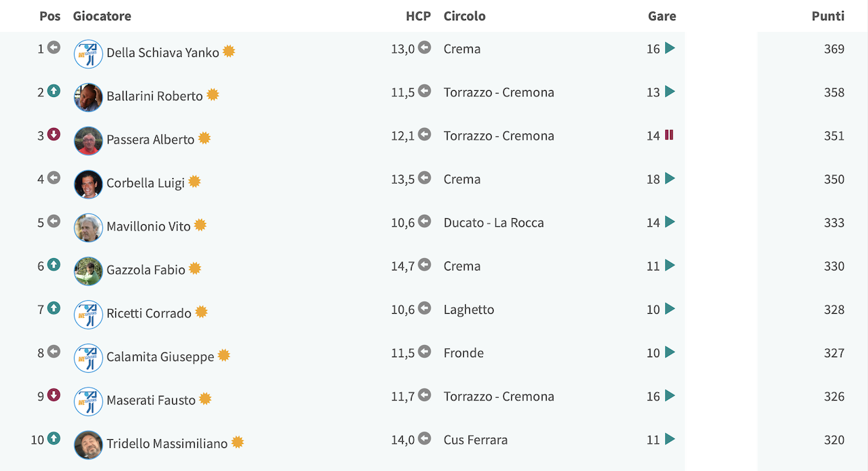This screenshot has width=868, height=471.
Task: Expand Gazzola Fabio's 11 races with the play arrow
Action: 670,265
